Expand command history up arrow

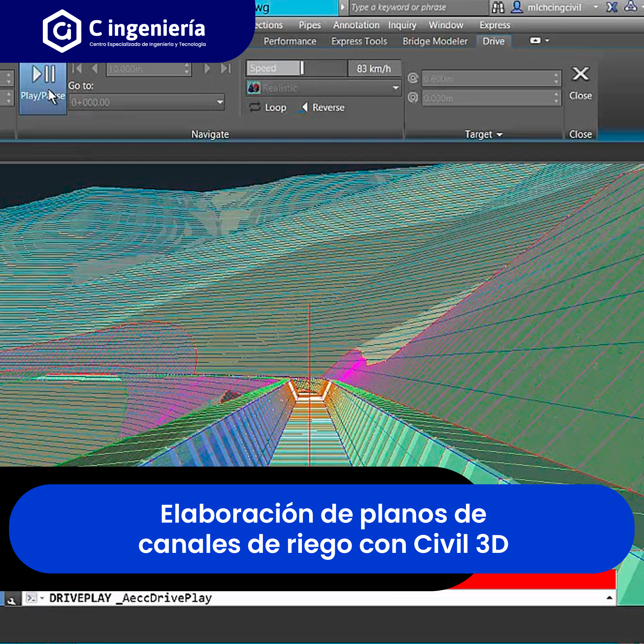(609, 598)
